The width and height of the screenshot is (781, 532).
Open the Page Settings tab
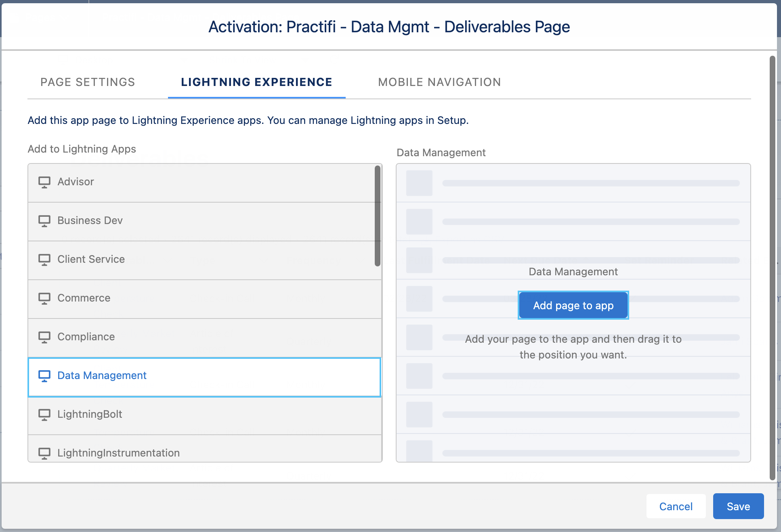(x=88, y=82)
